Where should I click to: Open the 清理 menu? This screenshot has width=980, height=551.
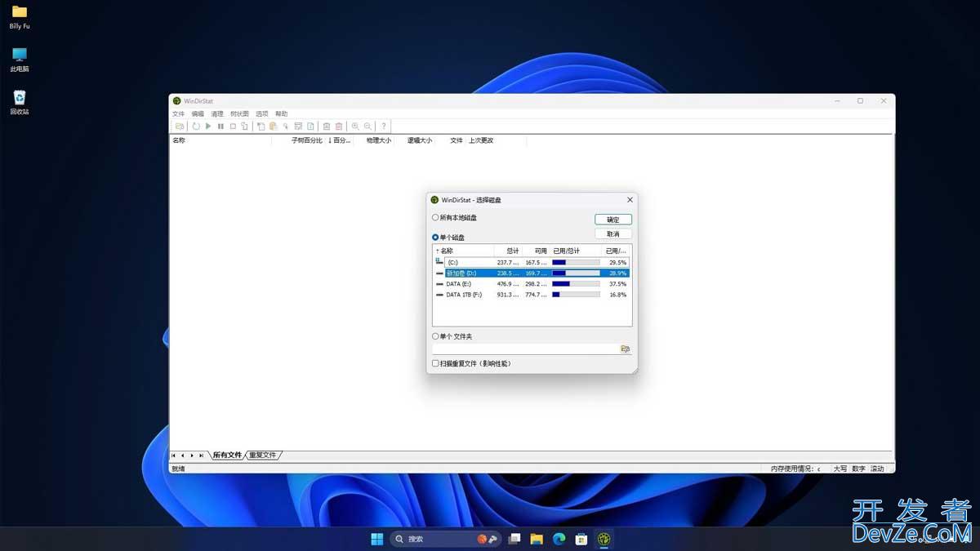[x=217, y=114]
